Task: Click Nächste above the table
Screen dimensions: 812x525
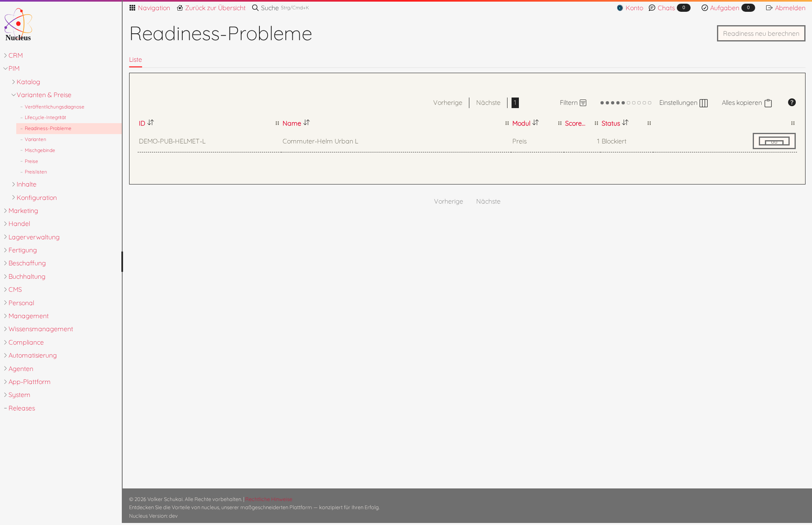Action: pos(488,103)
